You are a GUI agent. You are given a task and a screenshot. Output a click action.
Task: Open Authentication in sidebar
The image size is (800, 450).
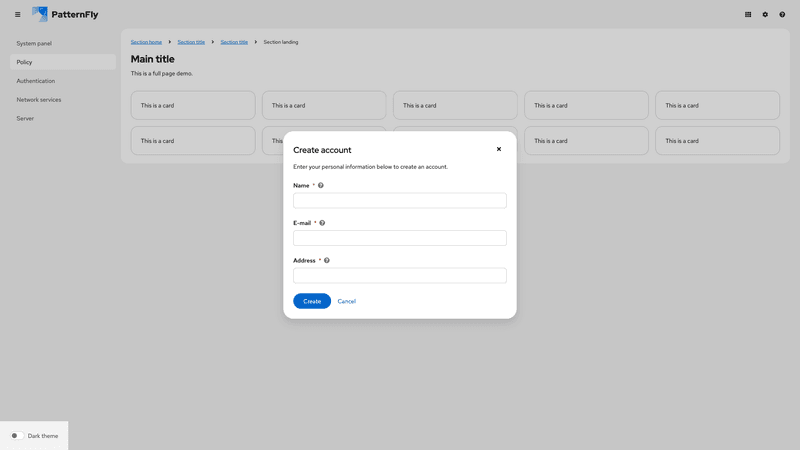[x=36, y=81]
